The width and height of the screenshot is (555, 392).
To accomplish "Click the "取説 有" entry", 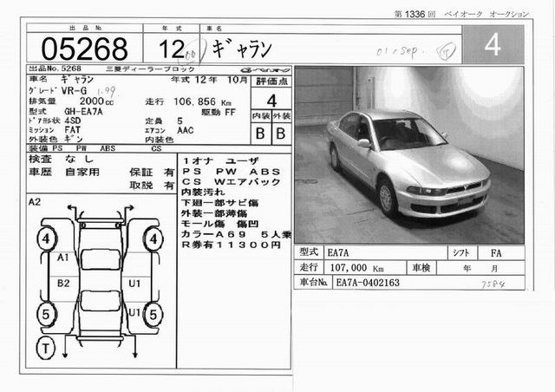I will pyautogui.click(x=153, y=186).
